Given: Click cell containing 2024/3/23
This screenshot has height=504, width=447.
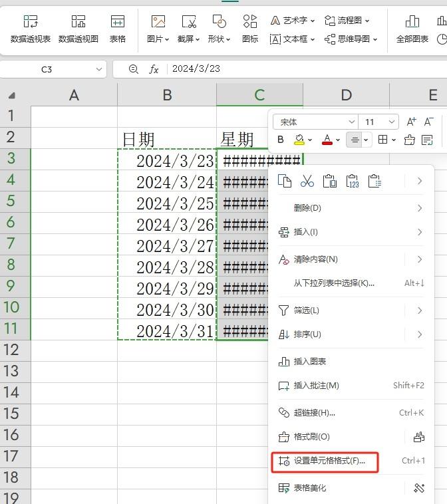Looking at the screenshot, I should tap(167, 160).
